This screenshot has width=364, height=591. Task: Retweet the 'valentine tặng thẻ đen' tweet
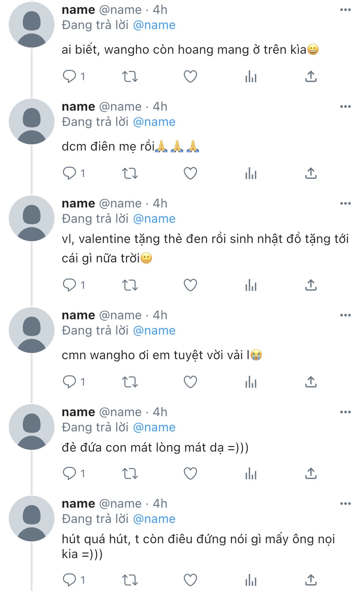[x=130, y=285]
